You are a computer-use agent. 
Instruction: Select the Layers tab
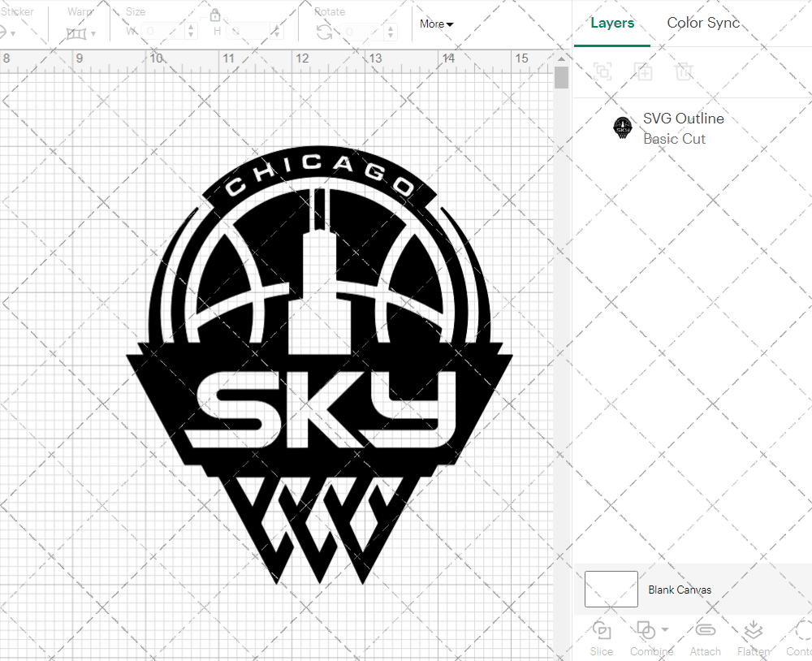[x=612, y=23]
